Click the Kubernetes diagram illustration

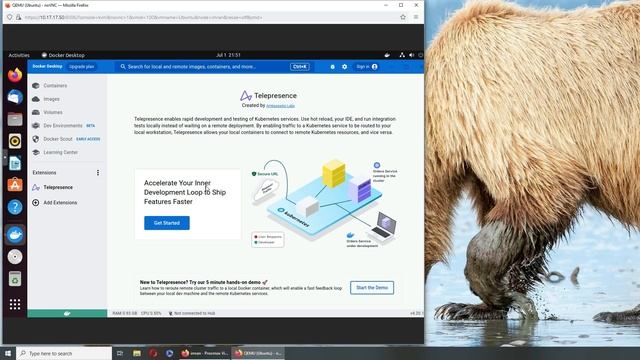[324, 203]
